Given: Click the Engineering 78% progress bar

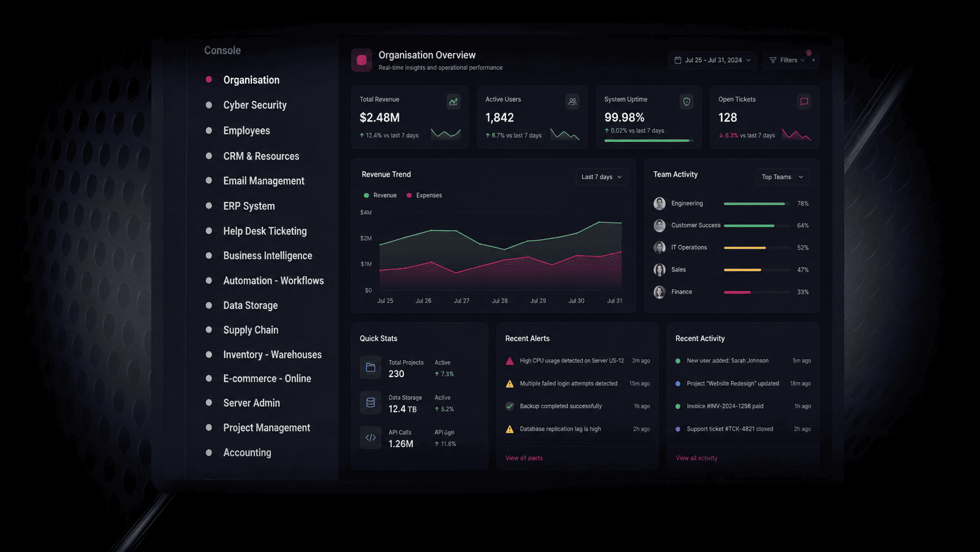Looking at the screenshot, I should [x=757, y=204].
